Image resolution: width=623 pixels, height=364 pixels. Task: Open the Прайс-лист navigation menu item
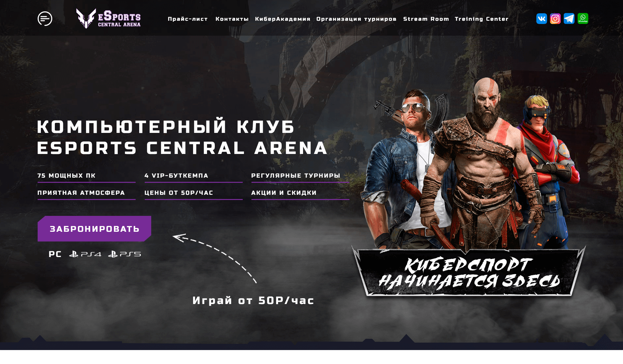188,18
